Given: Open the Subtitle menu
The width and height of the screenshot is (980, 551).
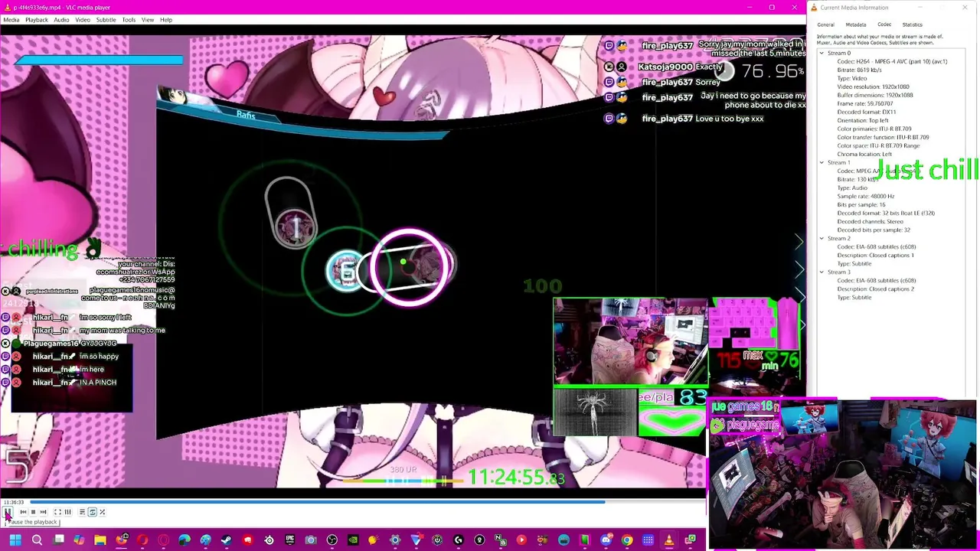Looking at the screenshot, I should pyautogui.click(x=106, y=19).
